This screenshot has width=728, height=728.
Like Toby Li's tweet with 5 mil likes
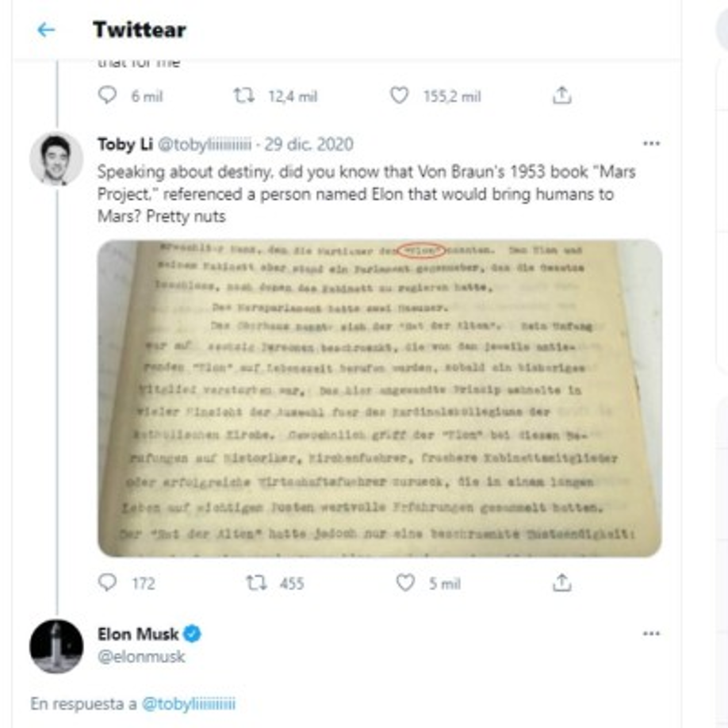click(405, 583)
